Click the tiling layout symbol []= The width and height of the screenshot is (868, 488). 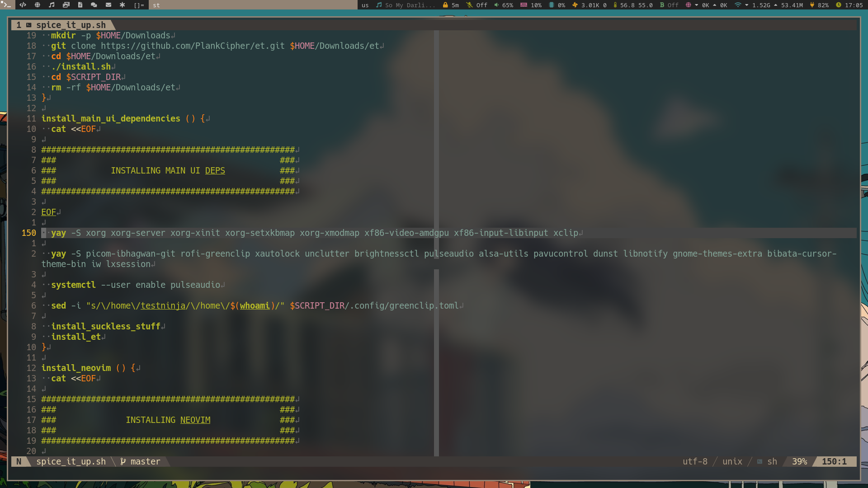point(139,5)
